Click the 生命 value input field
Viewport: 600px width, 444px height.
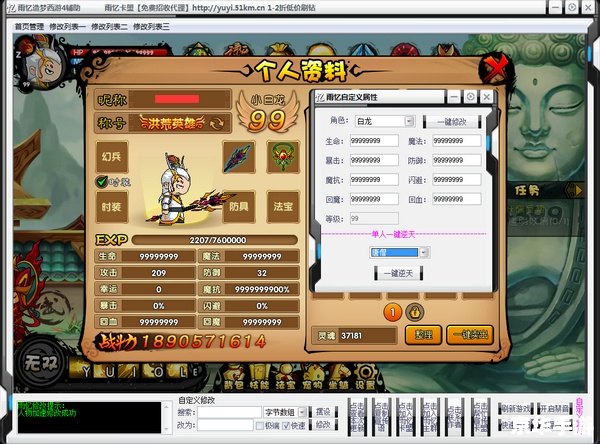(374, 140)
